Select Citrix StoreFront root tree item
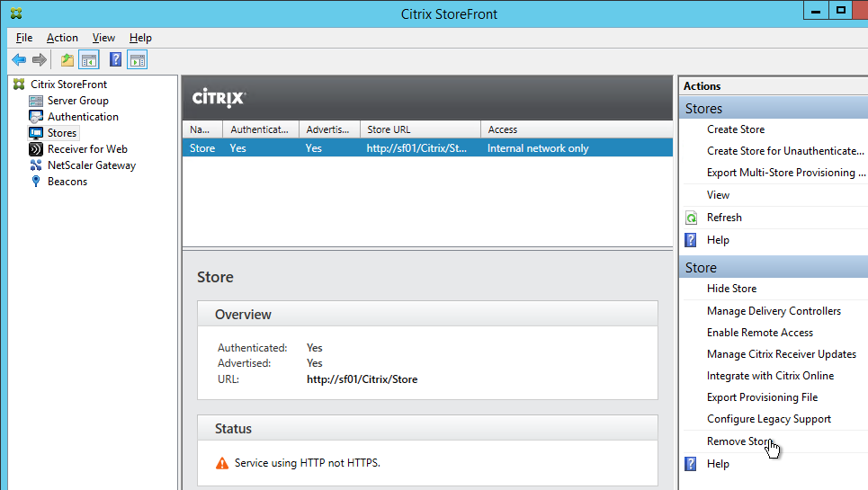Image resolution: width=868 pixels, height=490 pixels. (68, 84)
